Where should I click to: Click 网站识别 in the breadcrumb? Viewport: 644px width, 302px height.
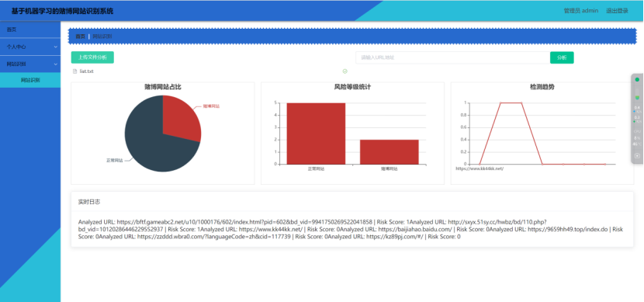(102, 36)
